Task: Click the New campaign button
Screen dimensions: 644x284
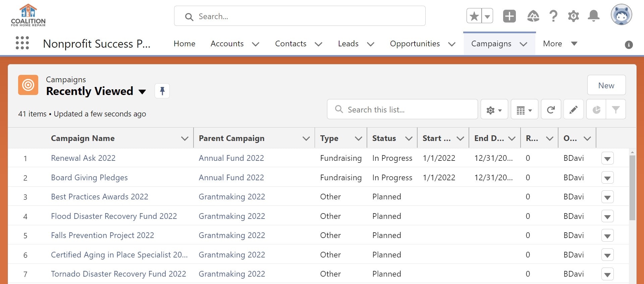Action: point(606,85)
